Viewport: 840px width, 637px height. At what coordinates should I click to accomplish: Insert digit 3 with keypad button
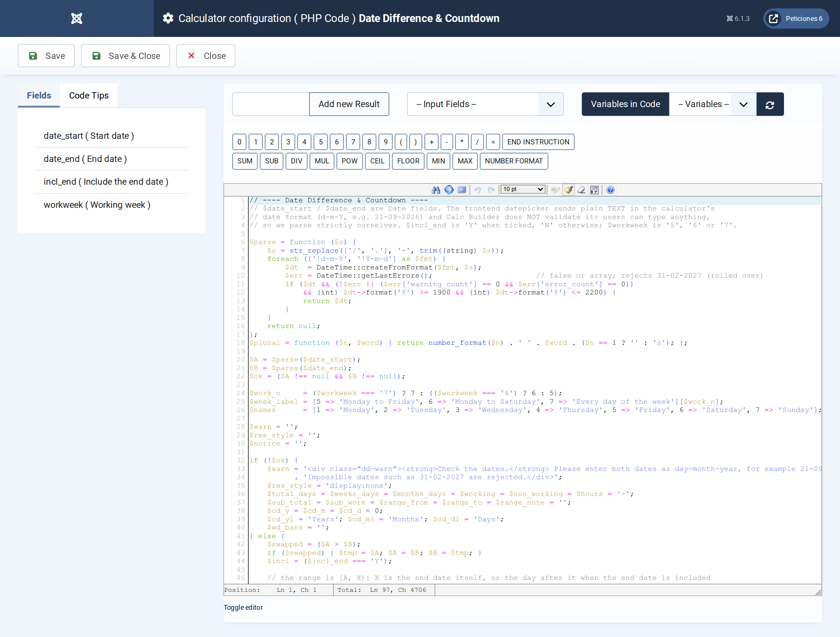pos(288,142)
